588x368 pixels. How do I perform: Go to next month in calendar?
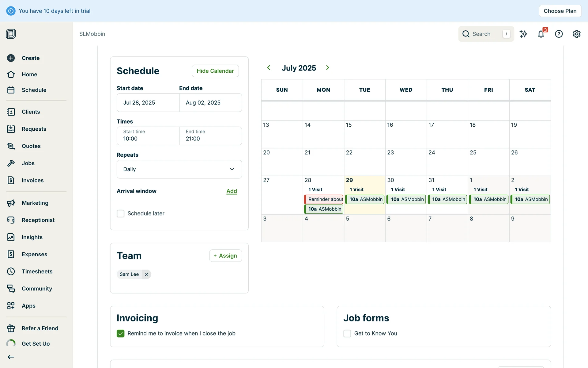point(328,68)
